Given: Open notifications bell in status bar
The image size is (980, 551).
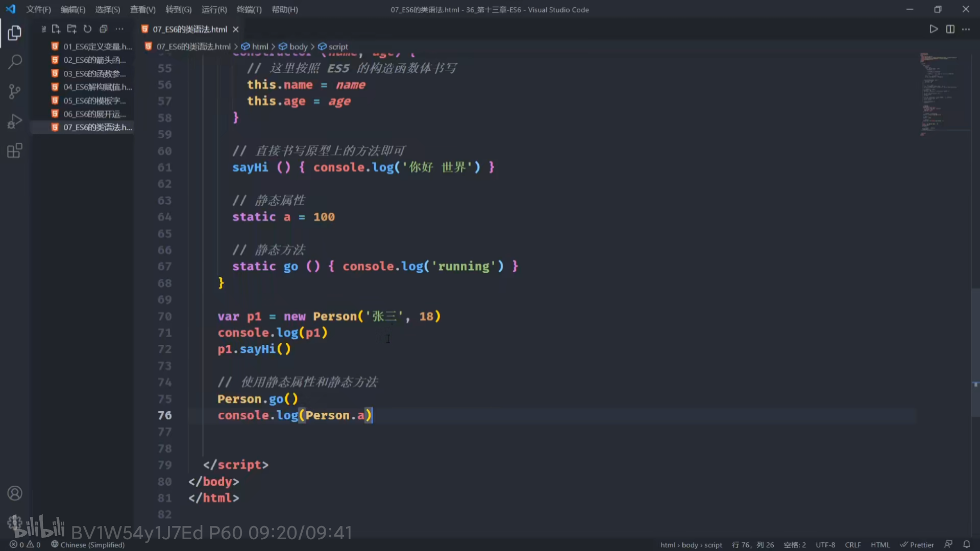Looking at the screenshot, I should 966,544.
